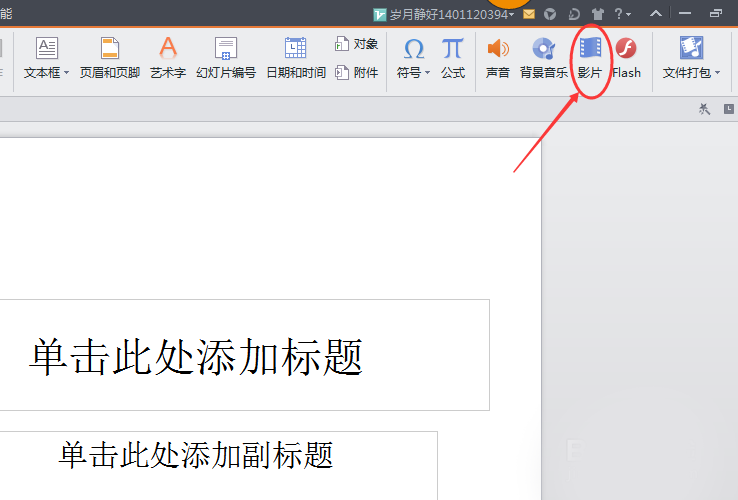Image resolution: width=738 pixels, height=500 pixels.
Task: Click the pin icon below the ribbon
Action: tap(704, 109)
